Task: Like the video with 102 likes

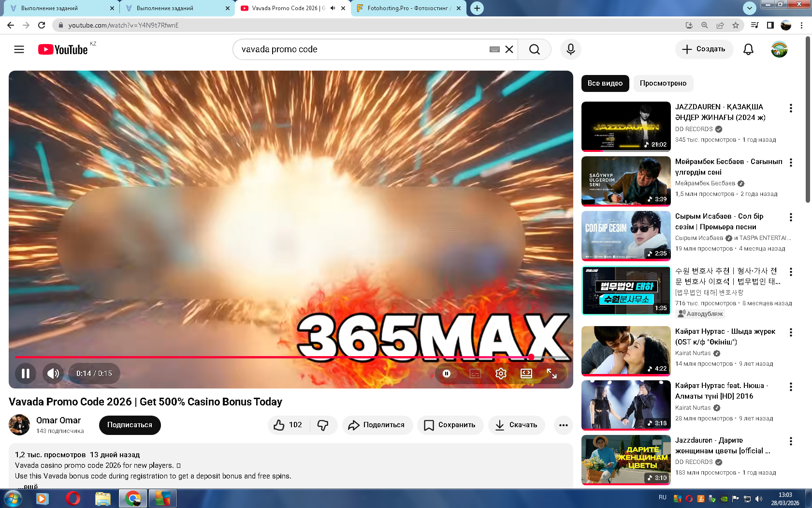Action: 288,425
